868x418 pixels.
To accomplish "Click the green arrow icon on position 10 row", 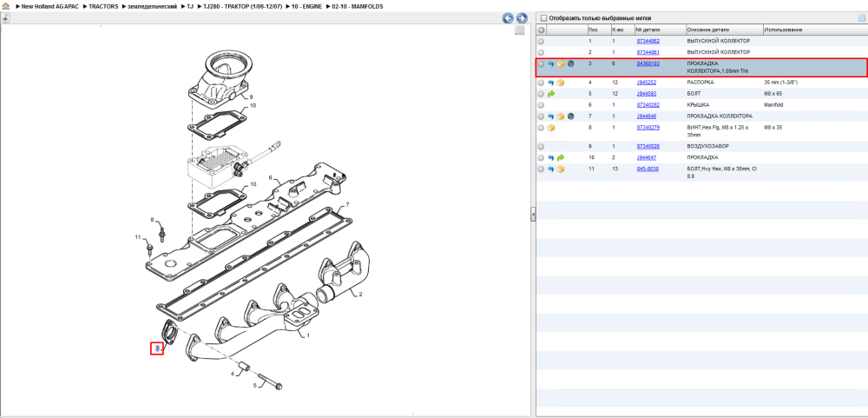I will pyautogui.click(x=560, y=157).
